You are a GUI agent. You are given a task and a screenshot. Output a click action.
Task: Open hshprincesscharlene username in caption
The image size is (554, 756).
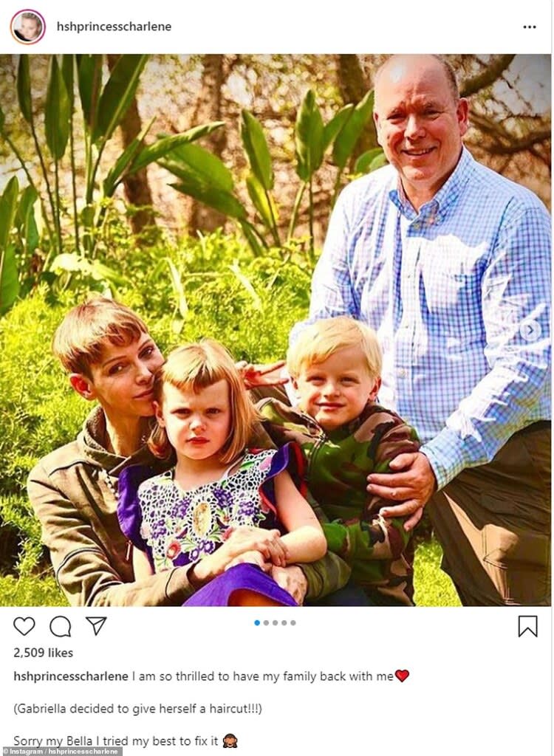pos(71,676)
